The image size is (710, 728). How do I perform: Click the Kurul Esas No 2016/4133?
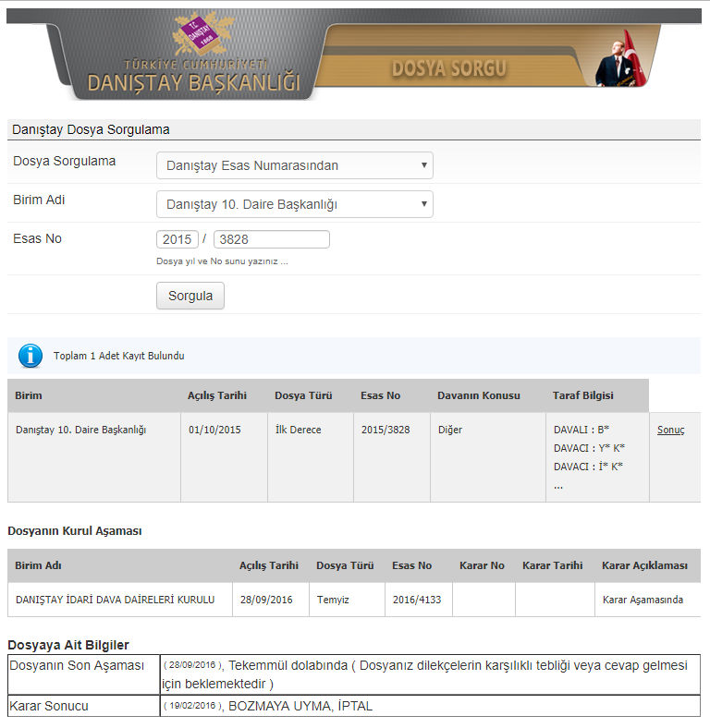pyautogui.click(x=416, y=600)
